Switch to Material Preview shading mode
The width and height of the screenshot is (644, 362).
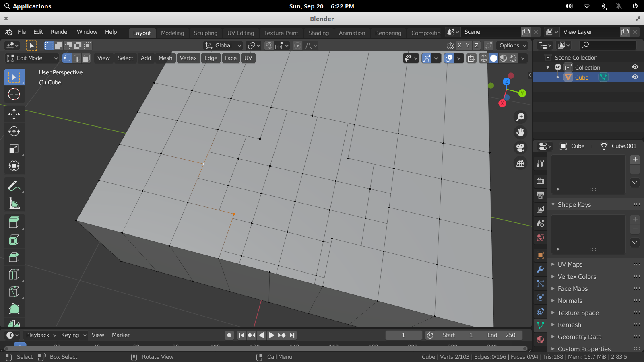pyautogui.click(x=503, y=58)
